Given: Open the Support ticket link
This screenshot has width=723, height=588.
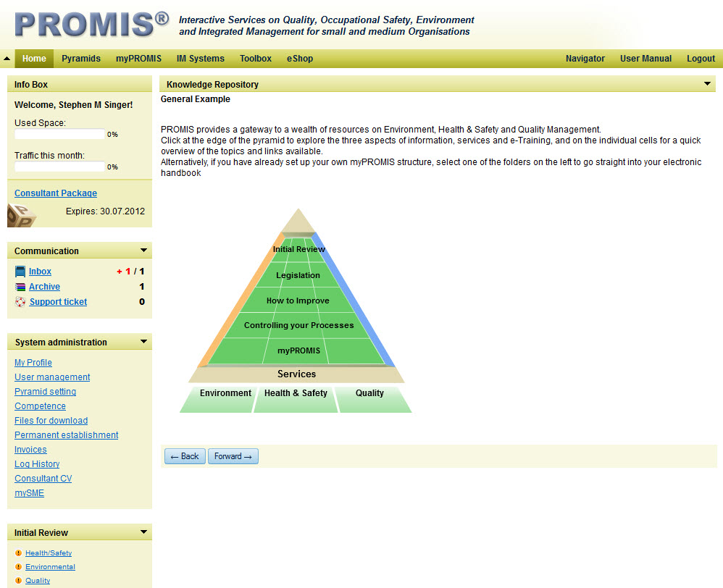Looking at the screenshot, I should tap(58, 302).
